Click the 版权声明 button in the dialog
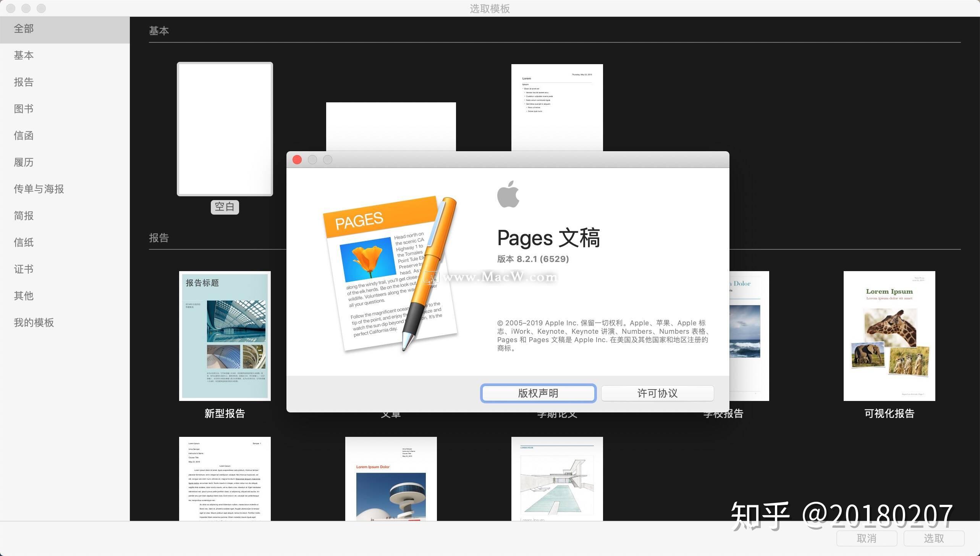980x556 pixels. [538, 393]
